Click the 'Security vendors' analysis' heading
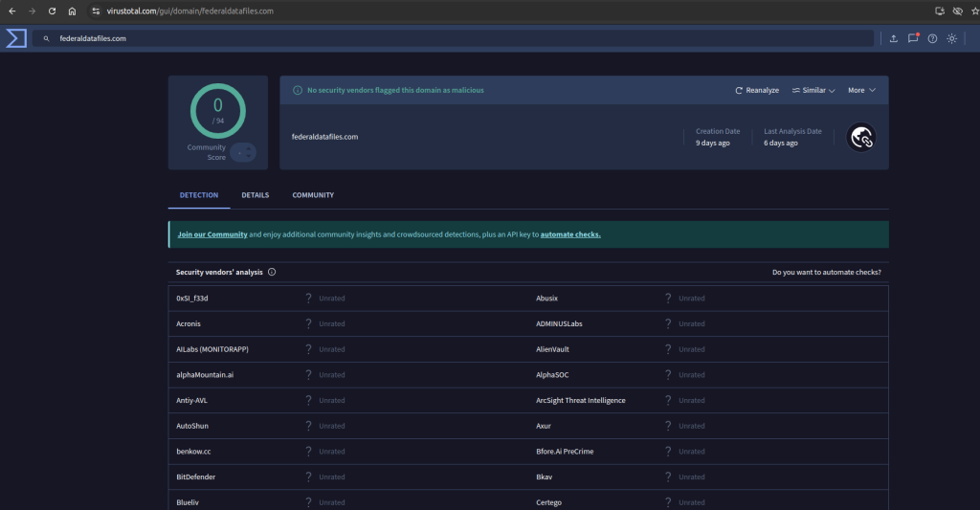 click(219, 273)
